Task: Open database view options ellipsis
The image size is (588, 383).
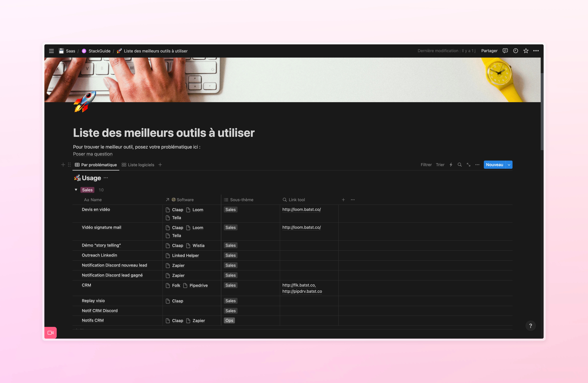Action: pyautogui.click(x=477, y=165)
